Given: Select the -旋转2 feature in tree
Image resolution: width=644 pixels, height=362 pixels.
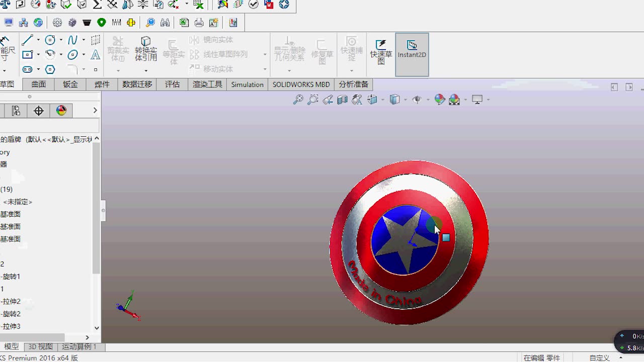Looking at the screenshot, I should coord(11,314).
